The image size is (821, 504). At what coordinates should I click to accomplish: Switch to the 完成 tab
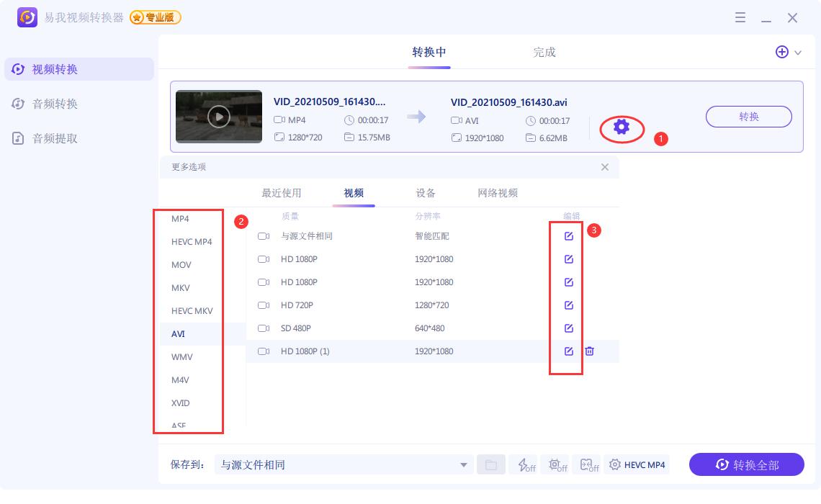[x=544, y=52]
